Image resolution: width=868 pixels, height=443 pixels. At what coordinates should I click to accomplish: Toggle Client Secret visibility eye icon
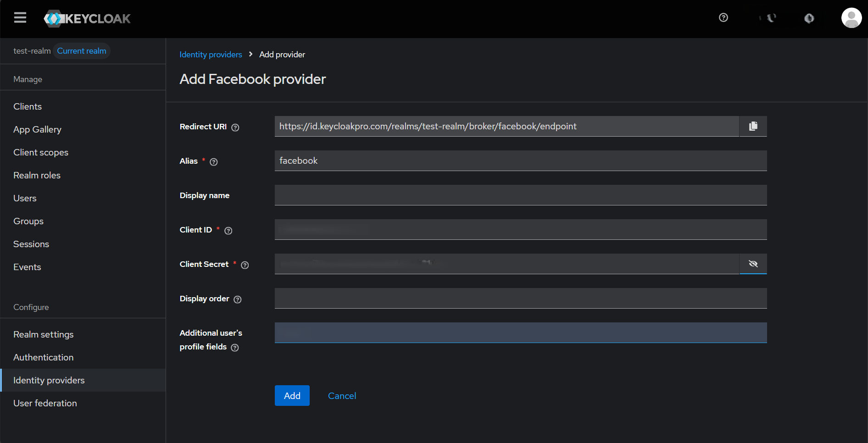[x=753, y=264]
